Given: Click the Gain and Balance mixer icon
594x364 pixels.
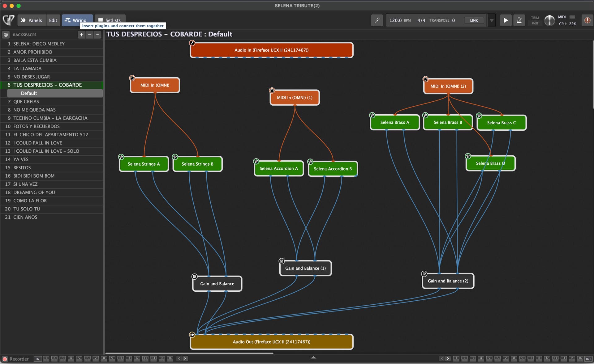Looking at the screenshot, I should click(194, 277).
